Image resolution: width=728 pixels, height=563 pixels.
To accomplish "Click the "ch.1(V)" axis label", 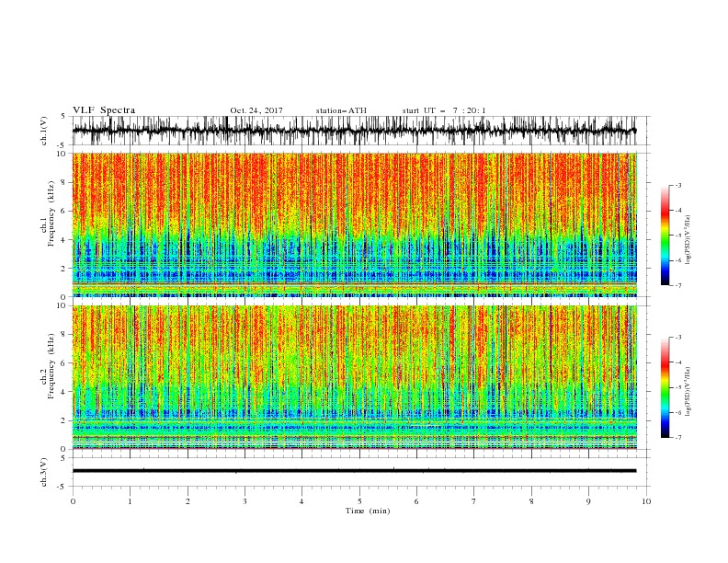I will 44,131.
